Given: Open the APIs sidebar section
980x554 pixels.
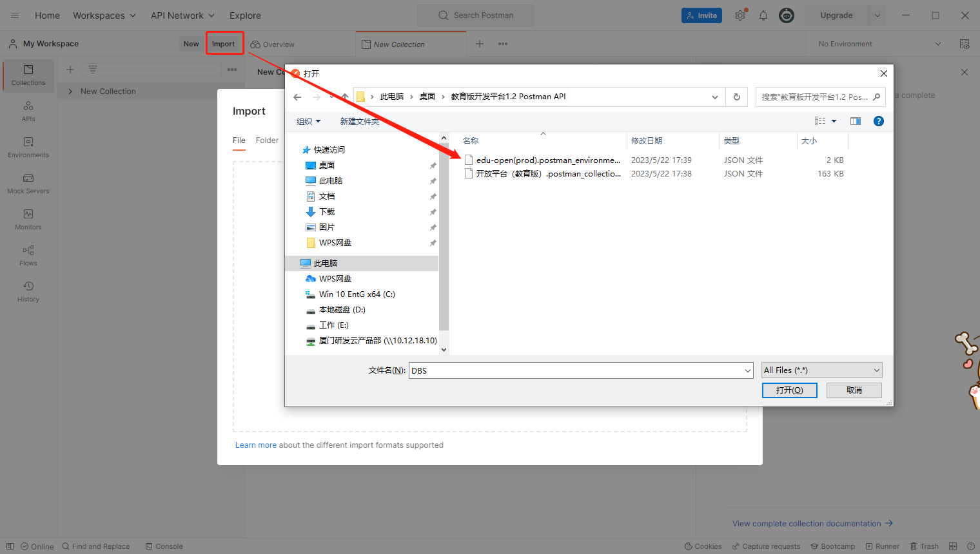Looking at the screenshot, I should pyautogui.click(x=28, y=111).
